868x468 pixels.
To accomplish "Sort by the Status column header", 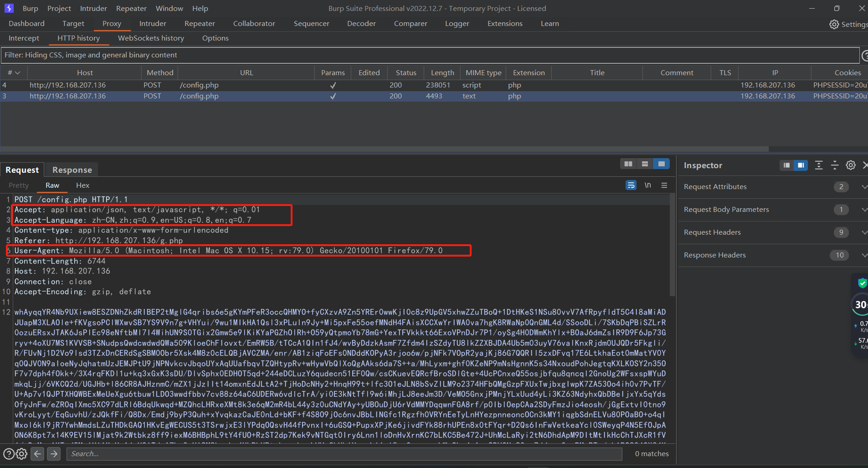I will (406, 73).
